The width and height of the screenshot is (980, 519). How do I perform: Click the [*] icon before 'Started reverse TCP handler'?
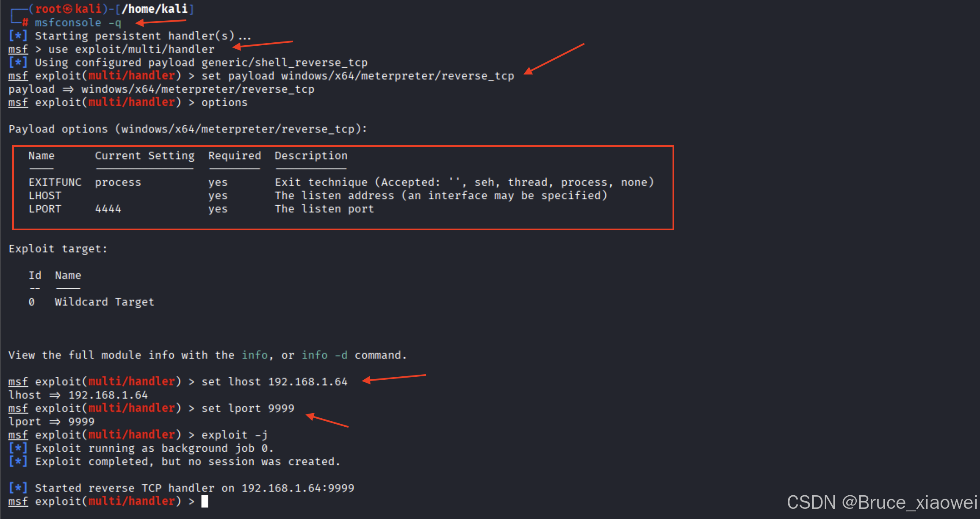coord(18,488)
